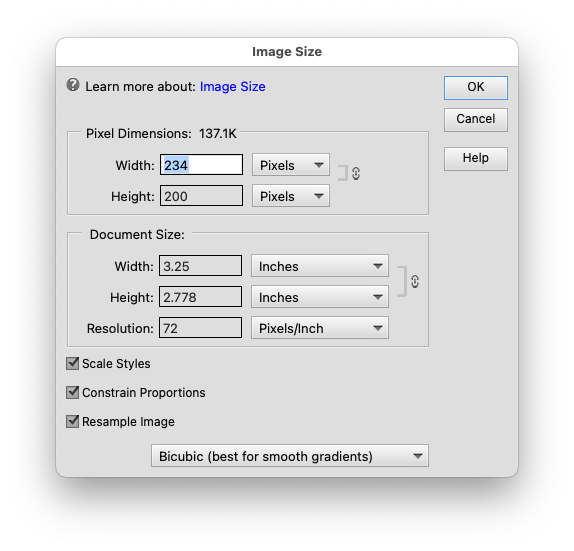Click the document Width field showing 3.25

pos(200,266)
